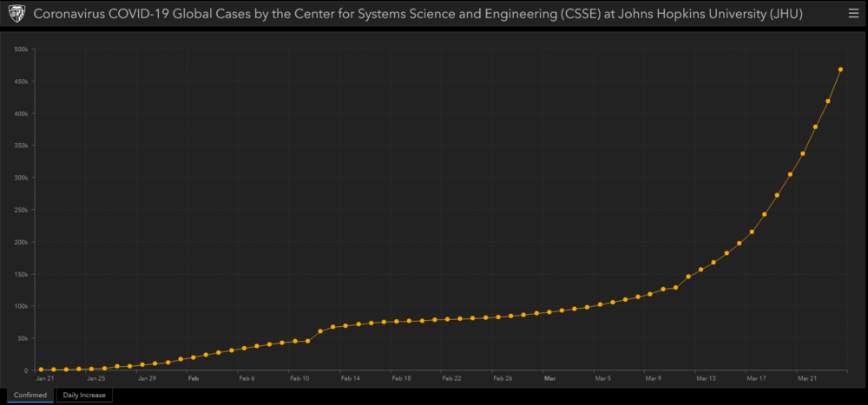Switch to the Confirmed tab
This screenshot has height=405, width=868.
(30, 395)
